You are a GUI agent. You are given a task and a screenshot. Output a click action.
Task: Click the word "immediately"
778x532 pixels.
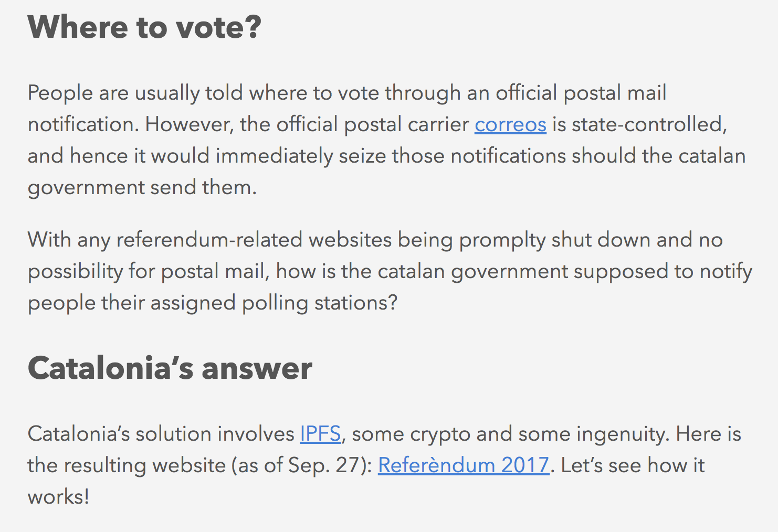pos(274,156)
